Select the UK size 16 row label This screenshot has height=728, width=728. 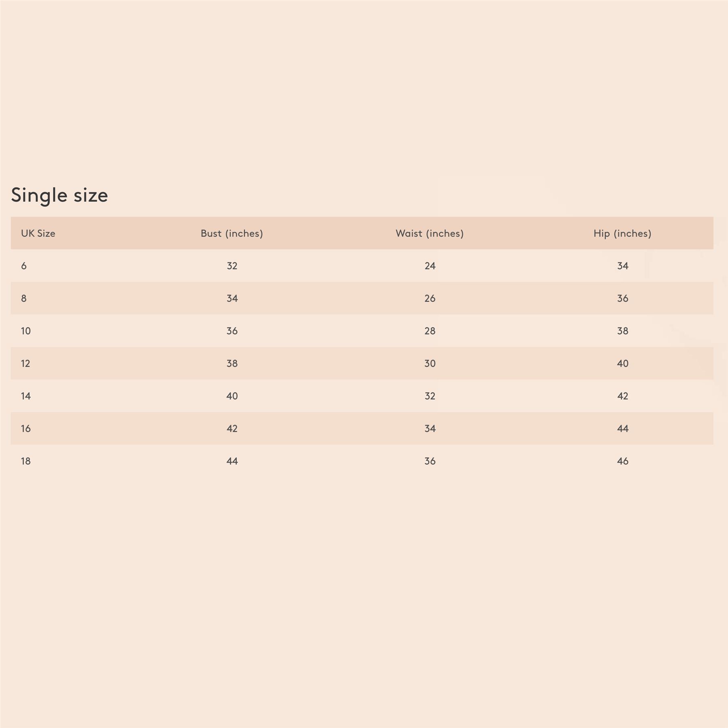tap(26, 429)
